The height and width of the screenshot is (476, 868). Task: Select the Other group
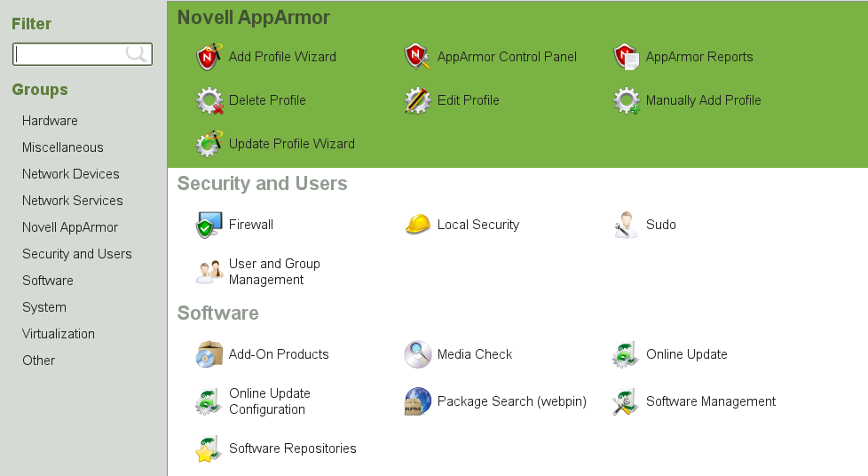tap(38, 361)
